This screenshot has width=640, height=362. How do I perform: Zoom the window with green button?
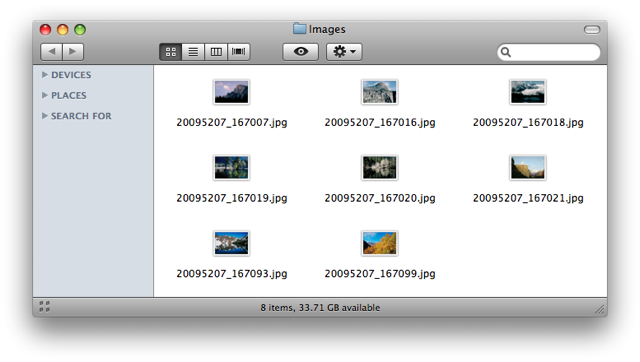tap(80, 29)
